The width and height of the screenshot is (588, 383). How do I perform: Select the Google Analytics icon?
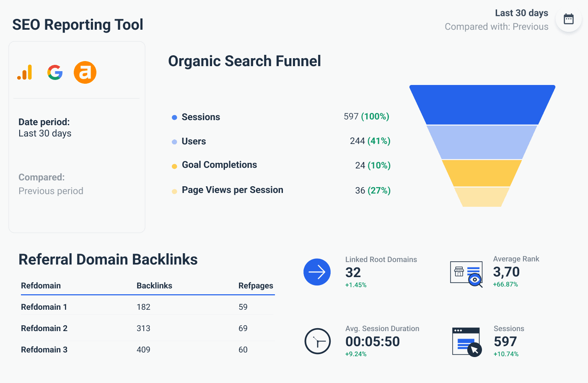click(x=25, y=72)
